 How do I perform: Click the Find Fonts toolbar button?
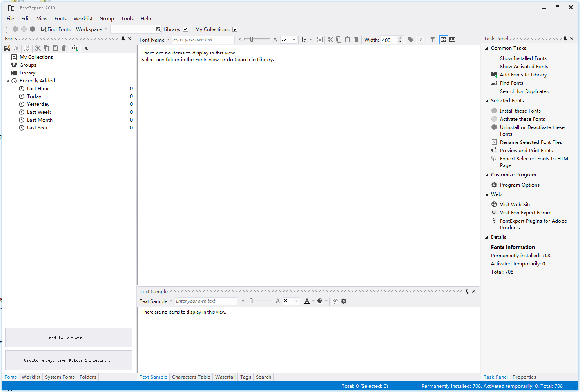56,29
